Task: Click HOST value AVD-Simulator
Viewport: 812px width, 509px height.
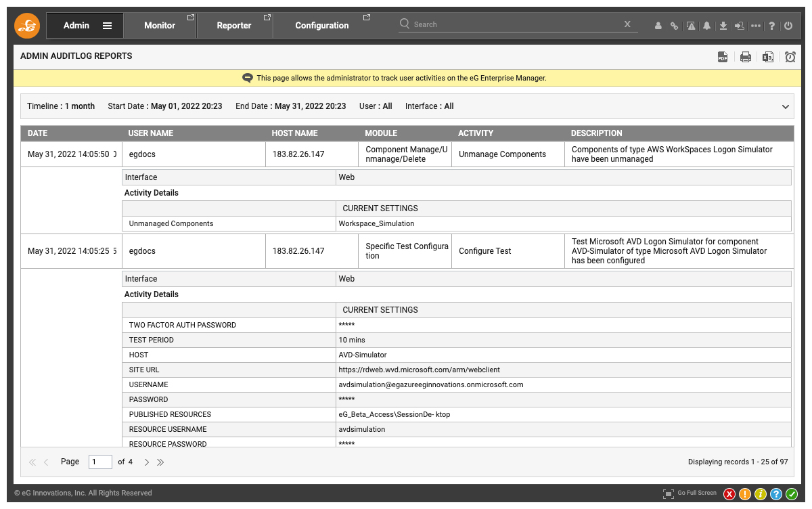Action: (362, 355)
